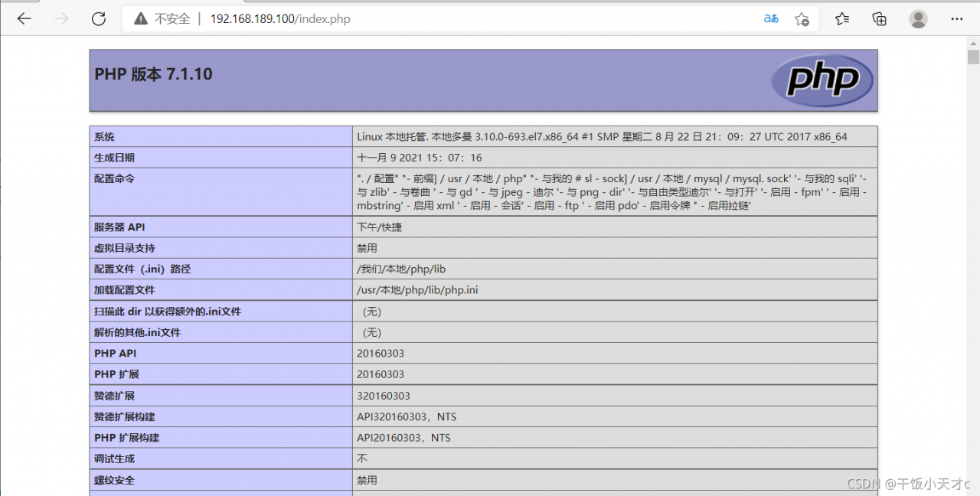Viewport: 980px width, 496px height.
Task: Select the "虚拟目录支持" row label
Action: [x=124, y=248]
